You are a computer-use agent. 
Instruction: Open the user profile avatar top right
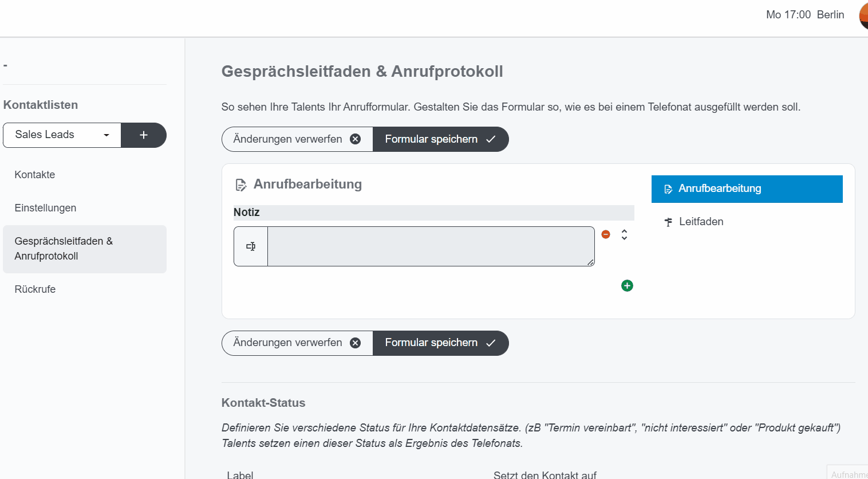click(863, 15)
